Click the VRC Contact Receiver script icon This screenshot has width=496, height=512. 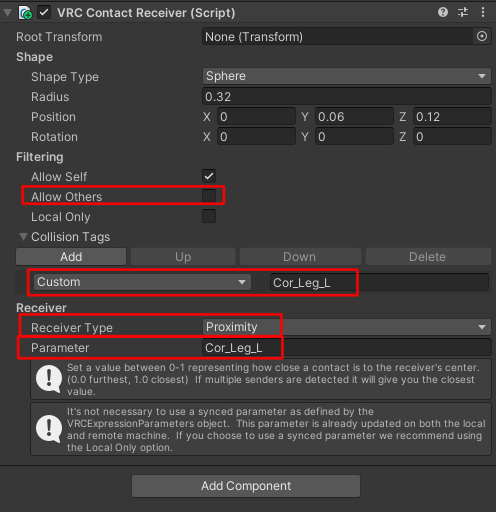pos(25,13)
